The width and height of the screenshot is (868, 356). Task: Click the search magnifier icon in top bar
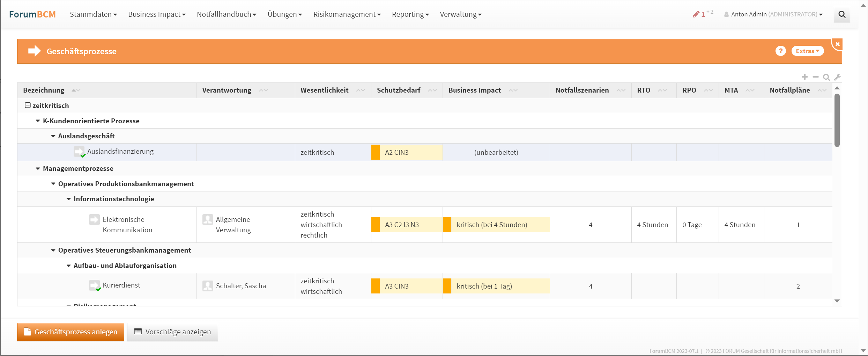coord(842,14)
